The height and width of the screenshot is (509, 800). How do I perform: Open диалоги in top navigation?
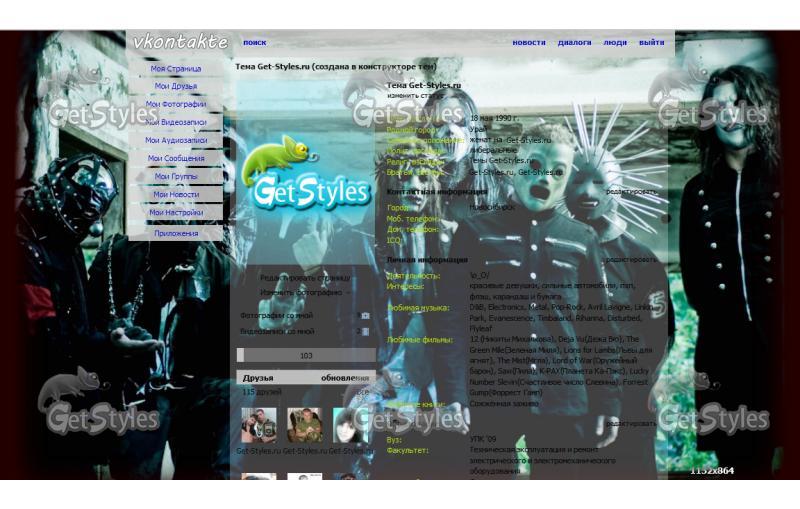tap(574, 43)
